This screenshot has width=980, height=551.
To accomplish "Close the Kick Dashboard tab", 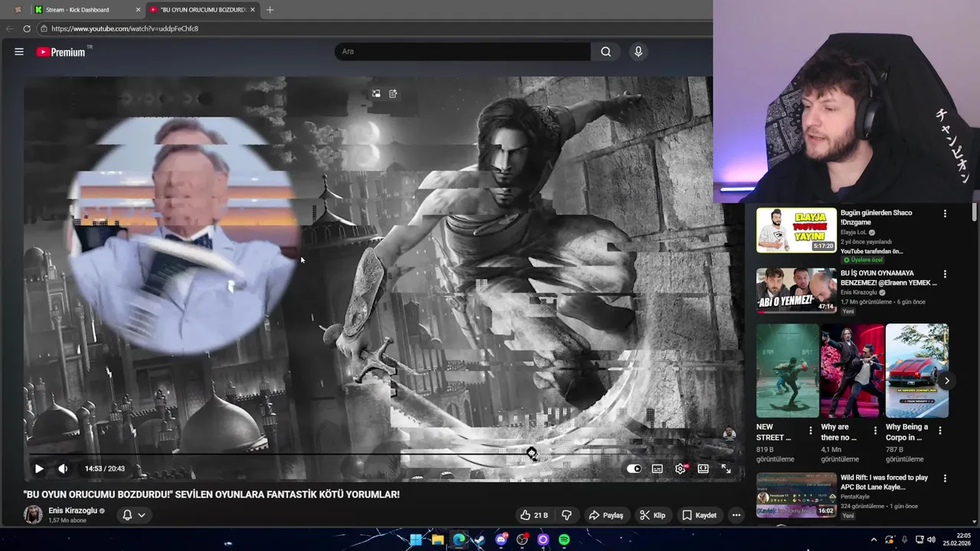I will [138, 10].
